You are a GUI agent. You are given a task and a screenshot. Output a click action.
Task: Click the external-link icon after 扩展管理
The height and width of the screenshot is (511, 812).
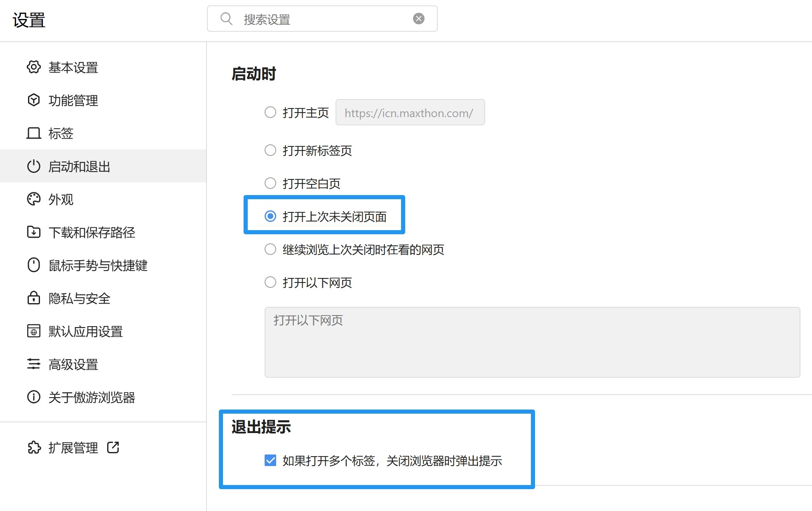[113, 447]
